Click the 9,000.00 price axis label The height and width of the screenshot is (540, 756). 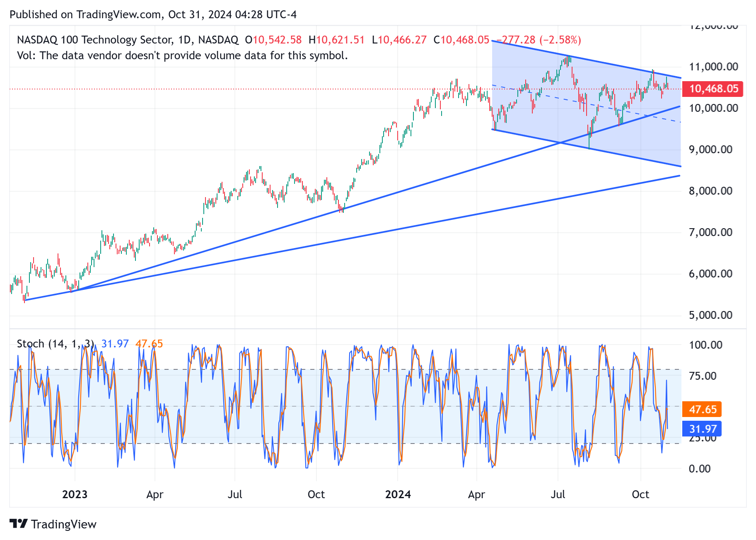click(x=710, y=149)
